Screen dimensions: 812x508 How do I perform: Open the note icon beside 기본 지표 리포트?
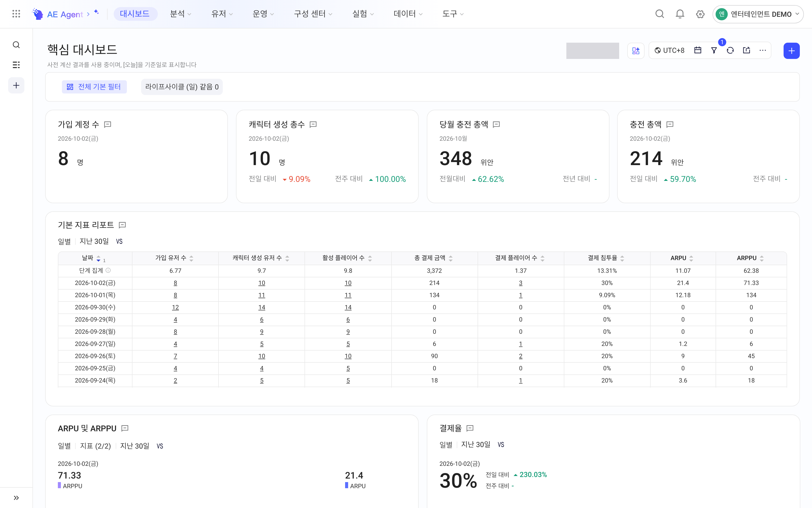click(123, 225)
